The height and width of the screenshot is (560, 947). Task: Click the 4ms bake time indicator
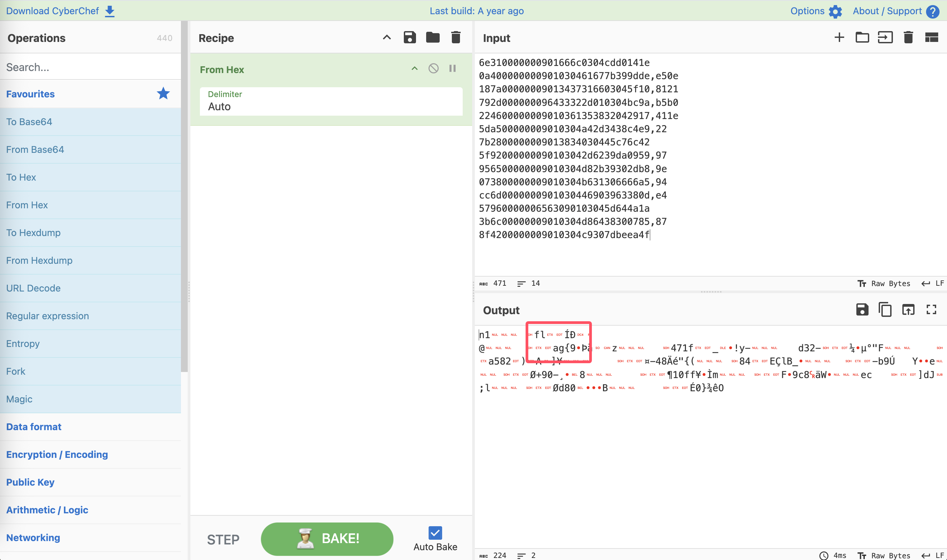pos(833,556)
